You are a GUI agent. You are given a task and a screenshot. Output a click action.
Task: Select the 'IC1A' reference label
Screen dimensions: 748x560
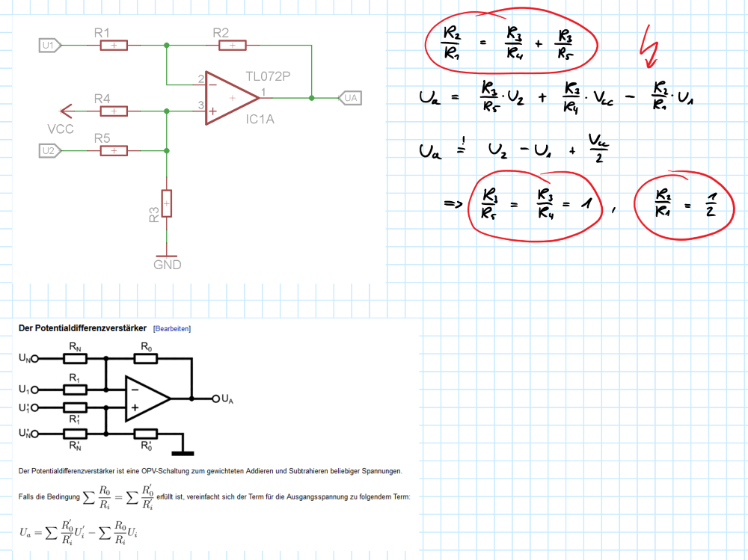click(x=260, y=119)
